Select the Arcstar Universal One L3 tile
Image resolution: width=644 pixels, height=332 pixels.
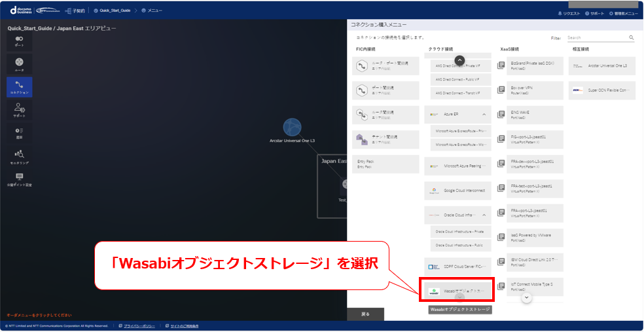602,65
